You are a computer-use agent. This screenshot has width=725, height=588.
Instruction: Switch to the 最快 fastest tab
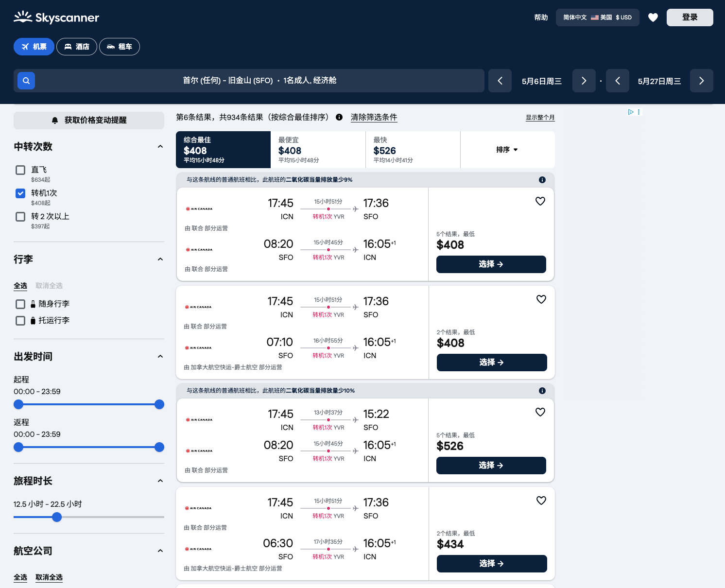[x=413, y=150]
